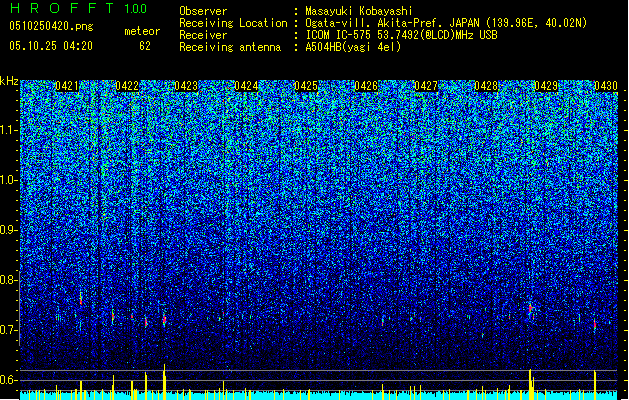Click the meteor count value 62

[x=145, y=46]
